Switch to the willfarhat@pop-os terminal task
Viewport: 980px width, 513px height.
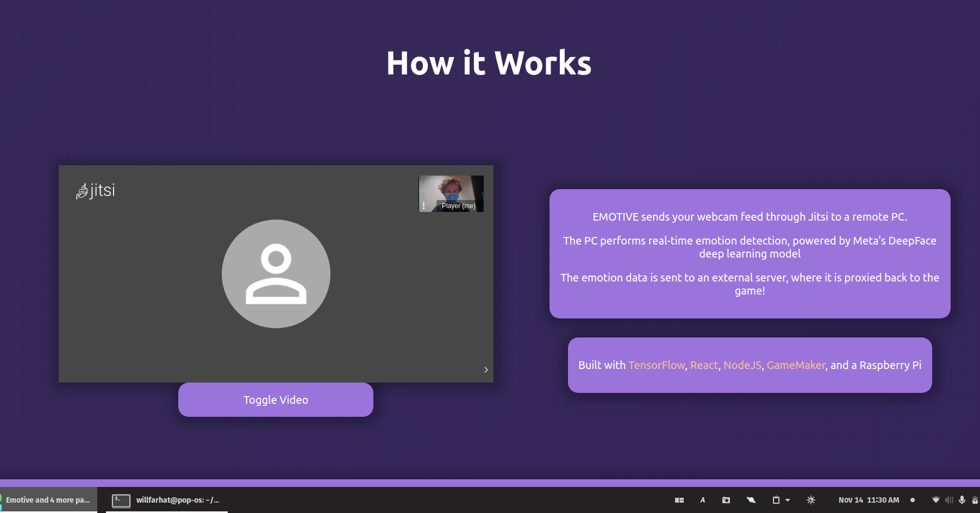click(167, 500)
